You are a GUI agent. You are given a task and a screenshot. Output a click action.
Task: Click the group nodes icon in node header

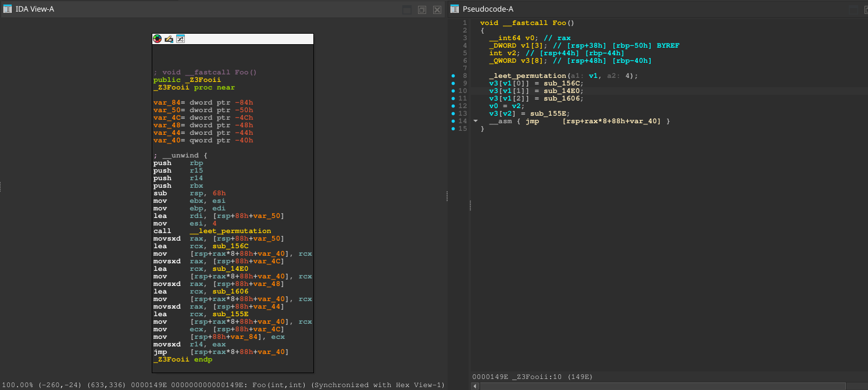180,39
